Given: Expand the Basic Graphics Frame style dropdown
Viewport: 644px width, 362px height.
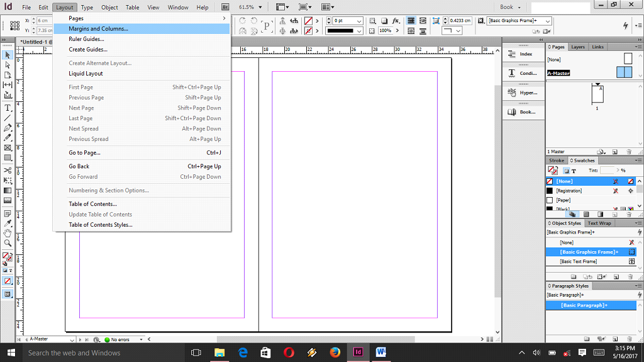Looking at the screenshot, I should (x=548, y=21).
